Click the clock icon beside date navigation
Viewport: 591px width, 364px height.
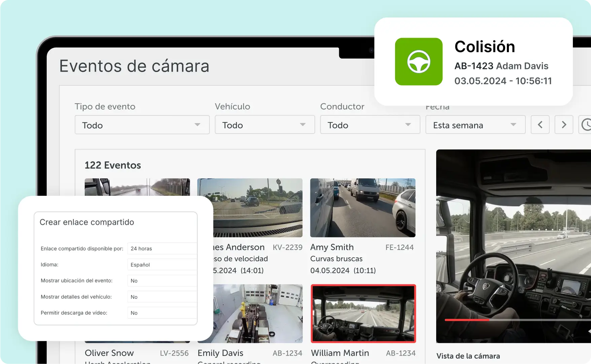point(586,125)
